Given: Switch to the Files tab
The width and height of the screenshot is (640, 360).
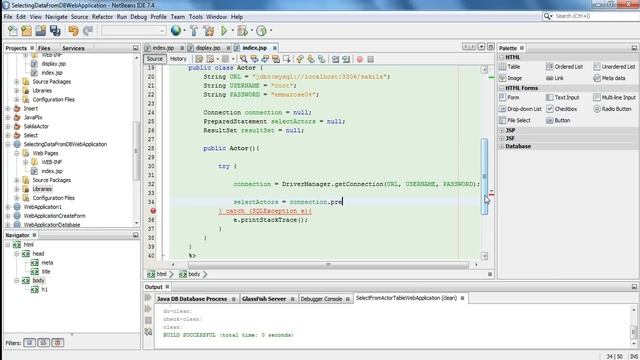Looking at the screenshot, I should point(44,48).
